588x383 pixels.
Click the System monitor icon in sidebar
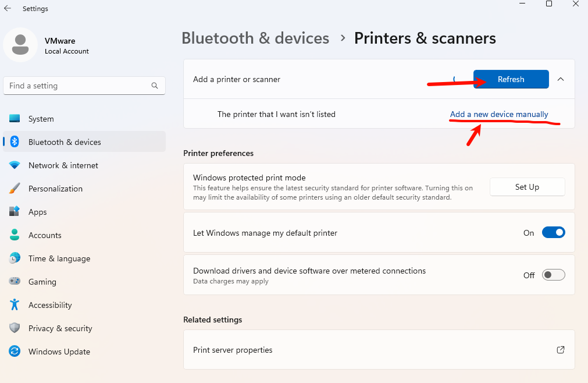15,119
